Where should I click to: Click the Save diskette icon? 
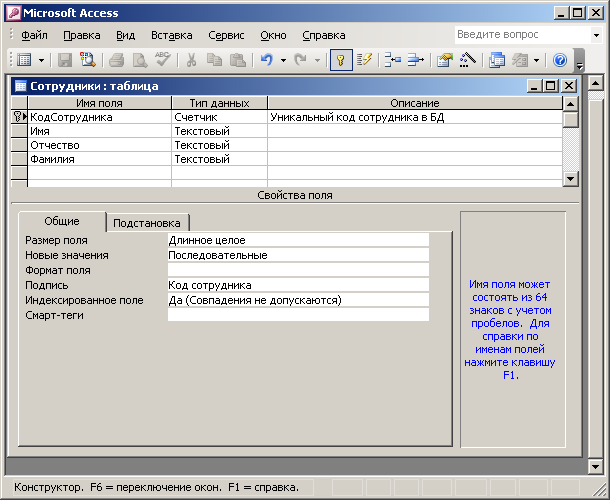pyautogui.click(x=65, y=60)
